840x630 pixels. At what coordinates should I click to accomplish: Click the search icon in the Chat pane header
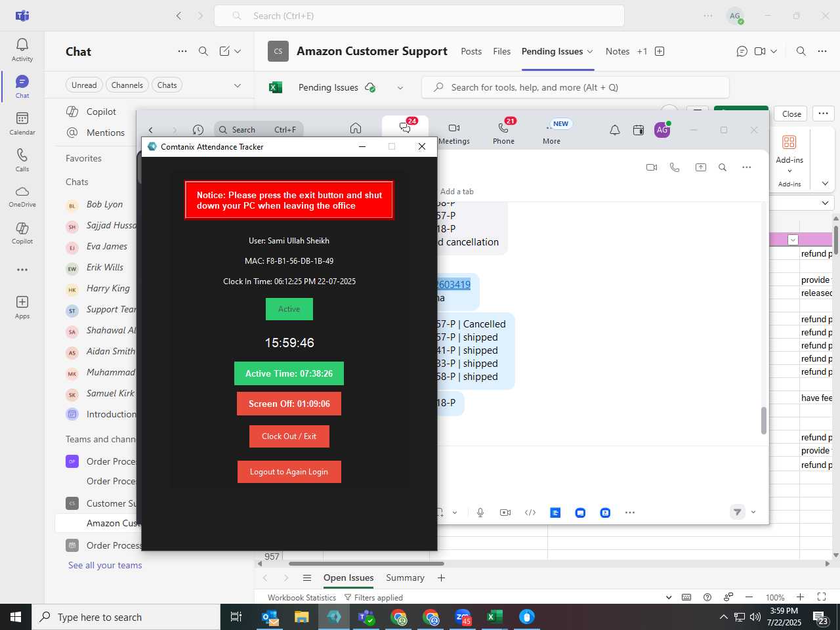(x=203, y=51)
